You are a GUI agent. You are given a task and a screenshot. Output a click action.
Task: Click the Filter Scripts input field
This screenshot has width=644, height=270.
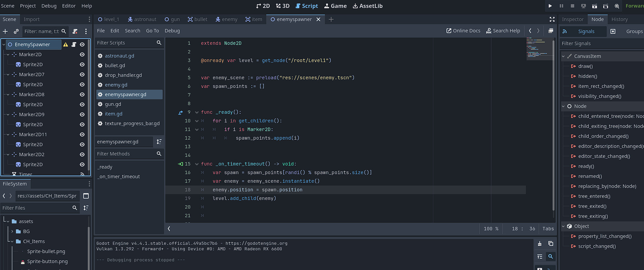[x=125, y=43]
